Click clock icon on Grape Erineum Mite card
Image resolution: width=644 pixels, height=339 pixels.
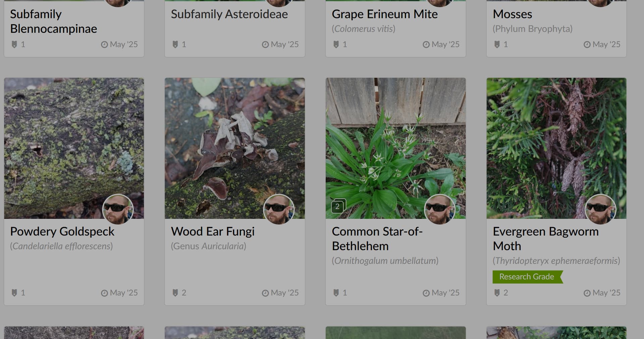426,45
